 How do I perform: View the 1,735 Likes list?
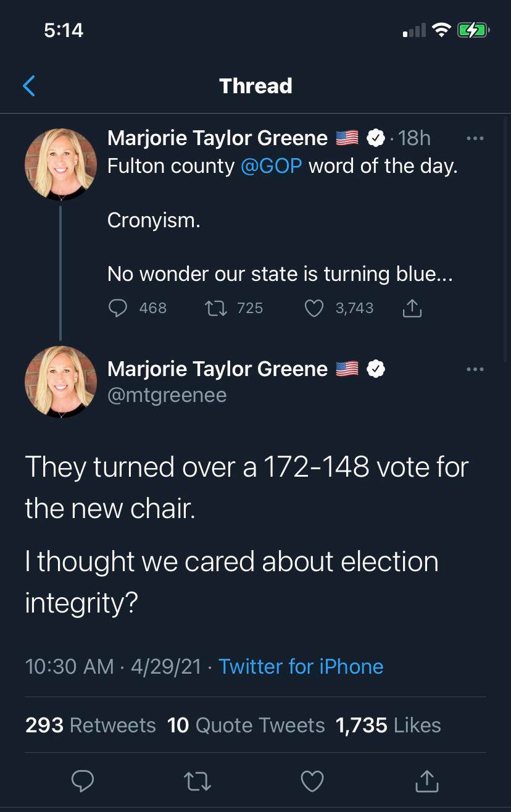click(x=388, y=725)
